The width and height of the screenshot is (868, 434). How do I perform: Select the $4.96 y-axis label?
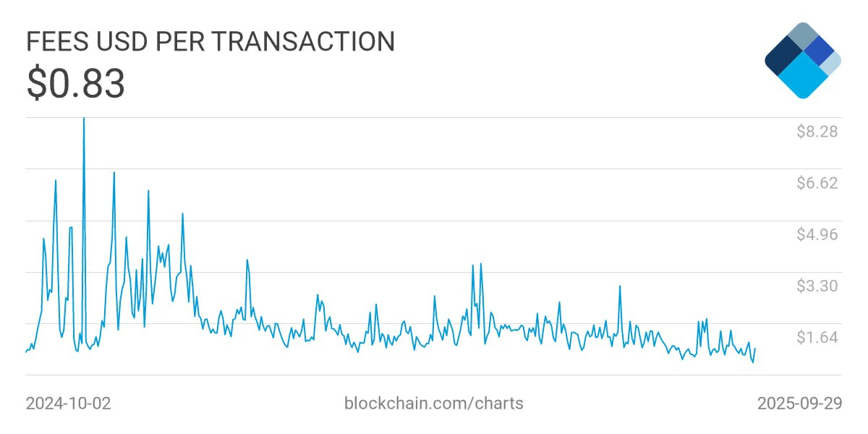[x=817, y=234]
